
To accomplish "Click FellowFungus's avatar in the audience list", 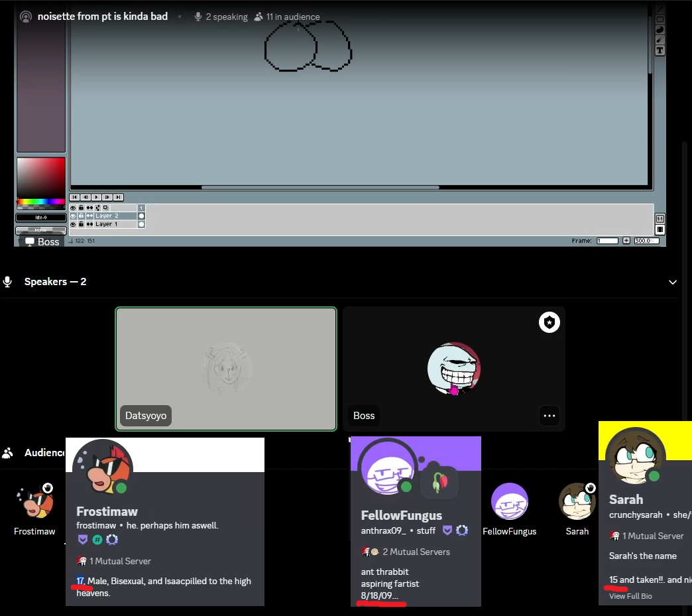I will 510,501.
